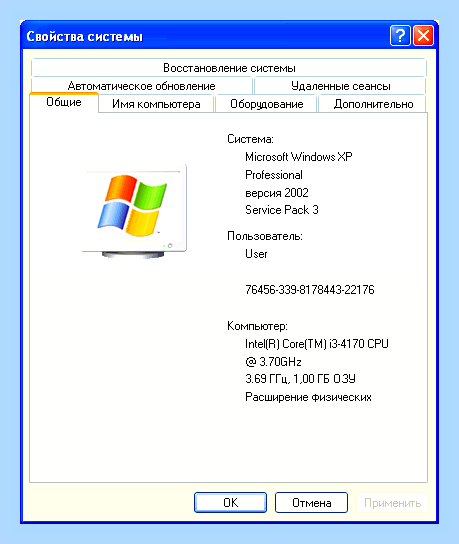Click the версия 2002 line
Image resolution: width=459 pixels, height=544 pixels.
277,193
